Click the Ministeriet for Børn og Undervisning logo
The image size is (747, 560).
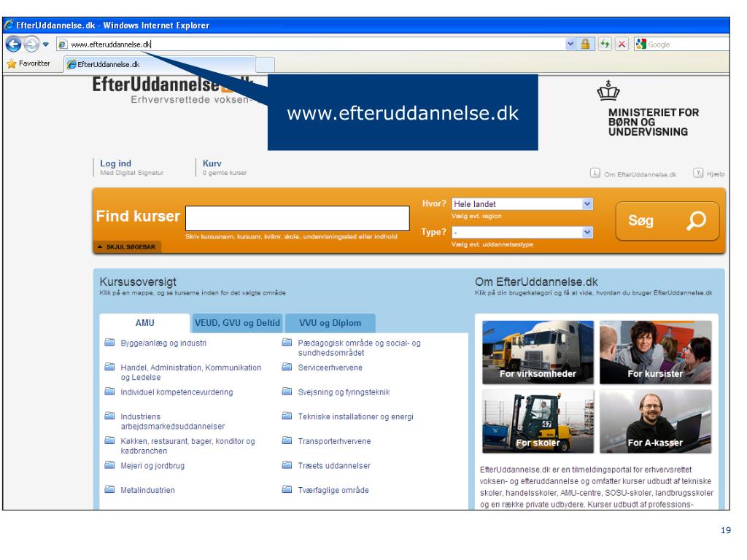click(649, 109)
